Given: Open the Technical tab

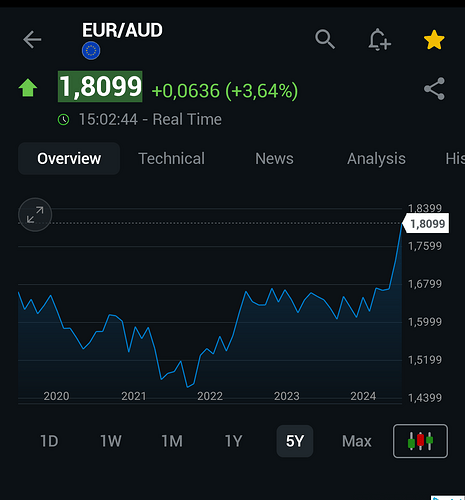Looking at the screenshot, I should tap(171, 159).
